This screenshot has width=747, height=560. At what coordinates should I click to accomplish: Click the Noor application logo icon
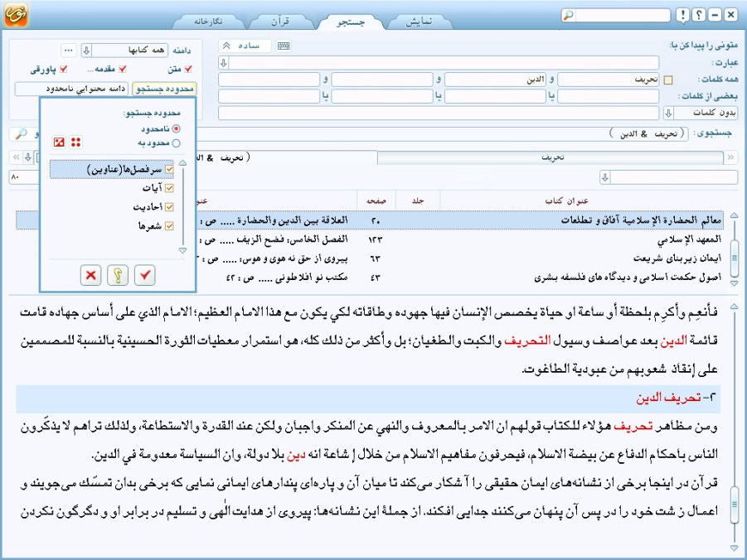pyautogui.click(x=16, y=14)
